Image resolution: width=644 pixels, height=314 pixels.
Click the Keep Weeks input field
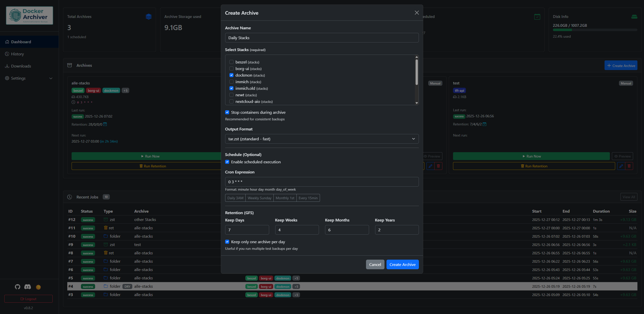pyautogui.click(x=297, y=230)
